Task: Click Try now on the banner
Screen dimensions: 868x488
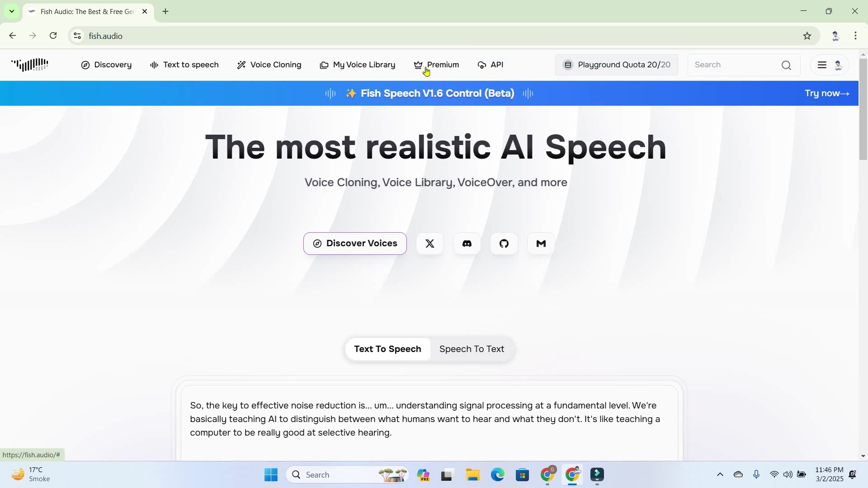Action: click(827, 94)
